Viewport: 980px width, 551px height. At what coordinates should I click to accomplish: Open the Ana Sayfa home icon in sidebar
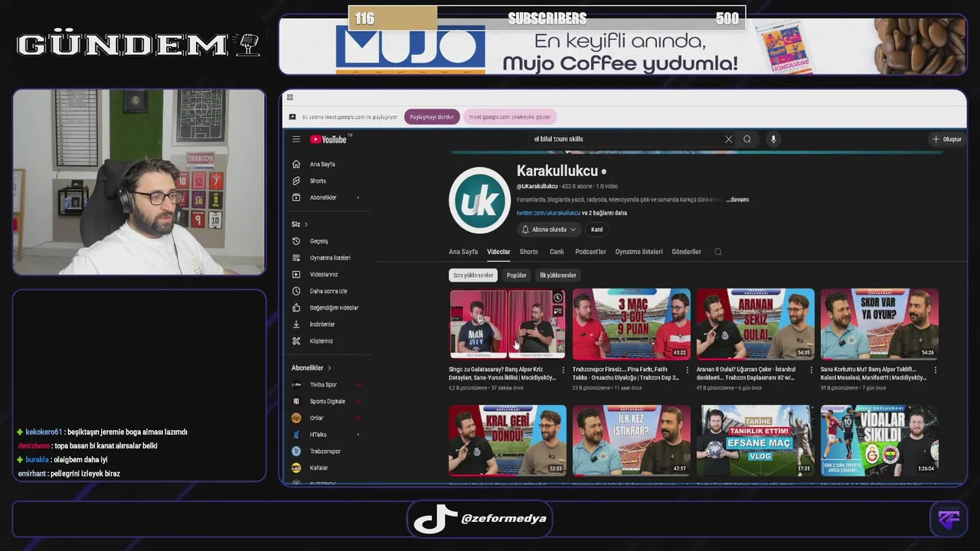coord(296,165)
